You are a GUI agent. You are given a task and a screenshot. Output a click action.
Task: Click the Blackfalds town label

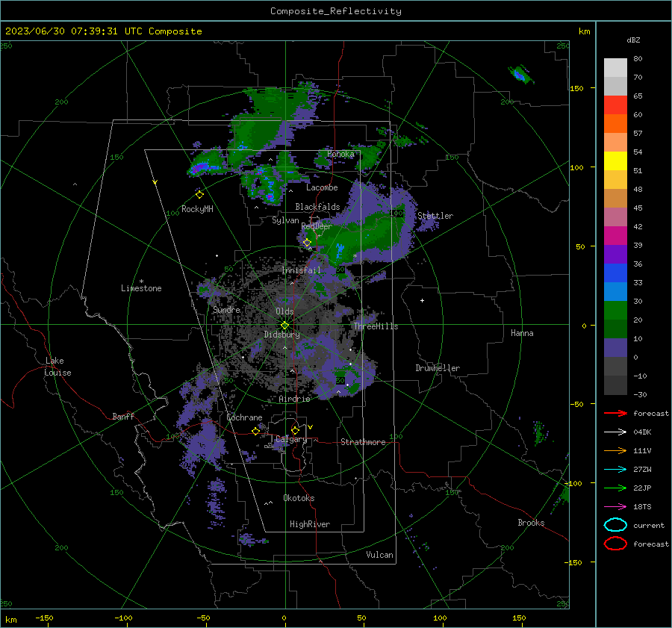pyautogui.click(x=317, y=207)
